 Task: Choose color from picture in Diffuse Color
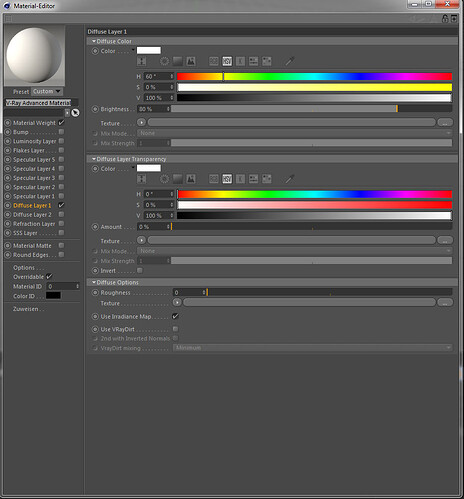[191, 61]
